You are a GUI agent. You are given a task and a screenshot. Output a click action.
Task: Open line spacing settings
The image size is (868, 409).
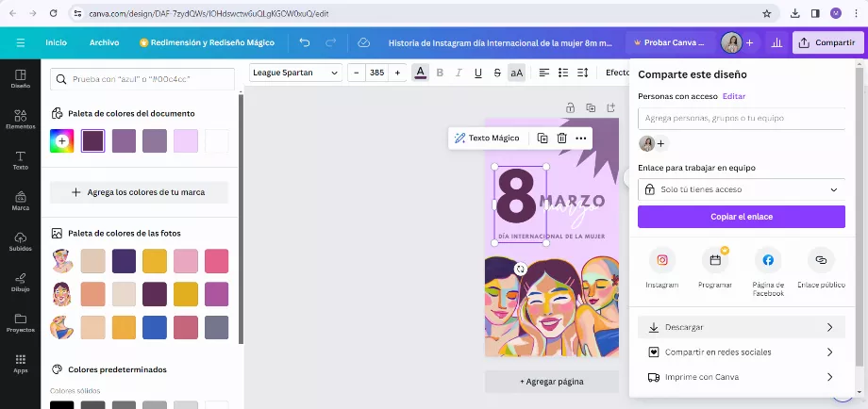[x=582, y=73]
